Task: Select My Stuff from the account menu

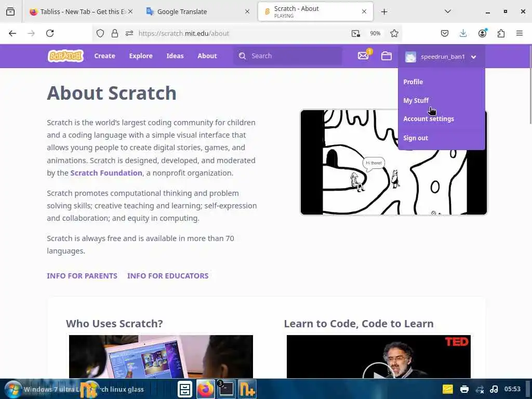Action: pos(416,100)
